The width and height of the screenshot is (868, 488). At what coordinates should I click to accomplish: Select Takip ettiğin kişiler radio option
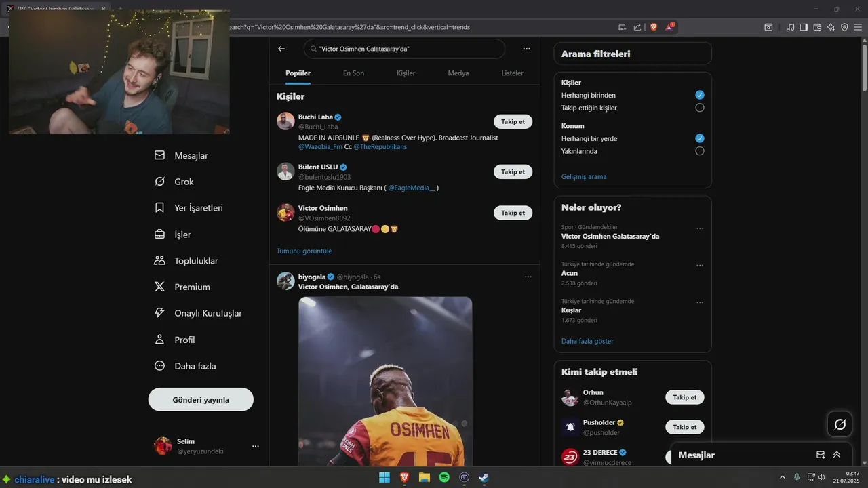[x=700, y=108]
